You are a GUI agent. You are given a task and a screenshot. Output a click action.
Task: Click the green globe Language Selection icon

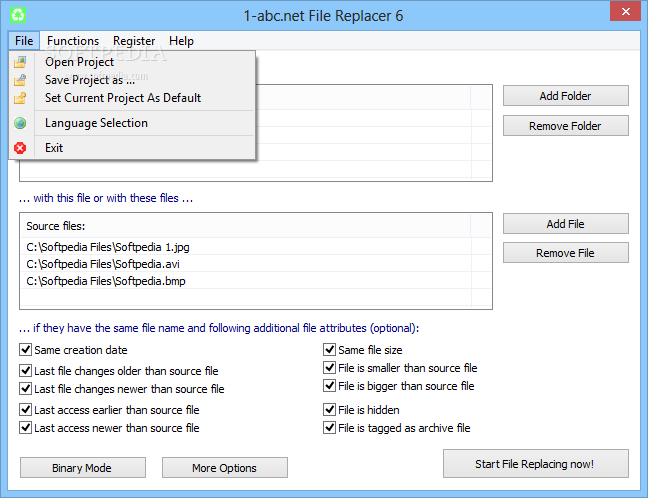[x=20, y=123]
